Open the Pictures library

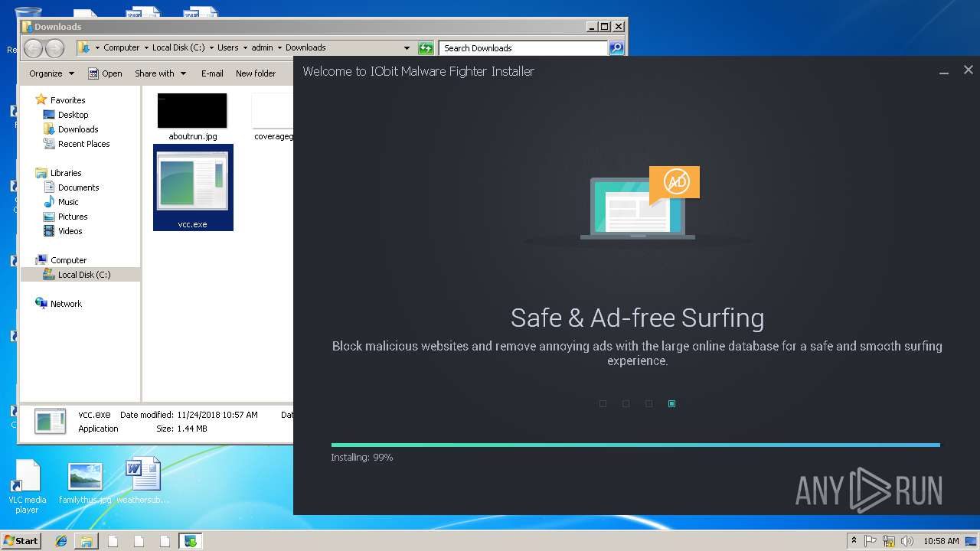click(x=73, y=217)
